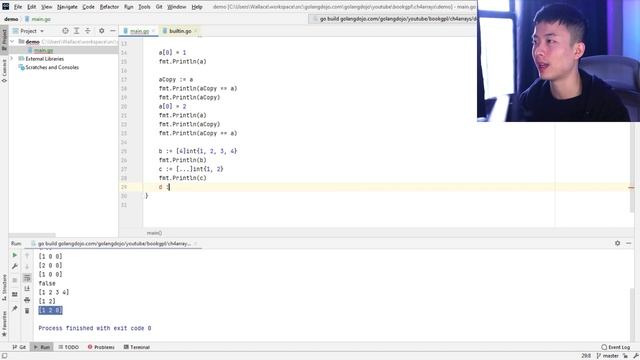The image size is (640, 360).
Task: Open the Tools menu
Action: click(x=144, y=7)
